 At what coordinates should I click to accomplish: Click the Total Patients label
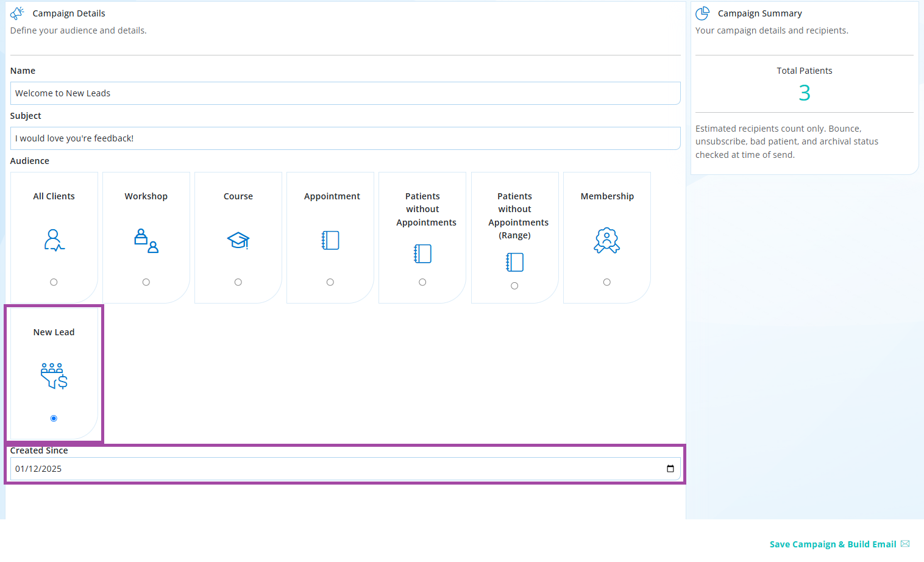coord(805,71)
